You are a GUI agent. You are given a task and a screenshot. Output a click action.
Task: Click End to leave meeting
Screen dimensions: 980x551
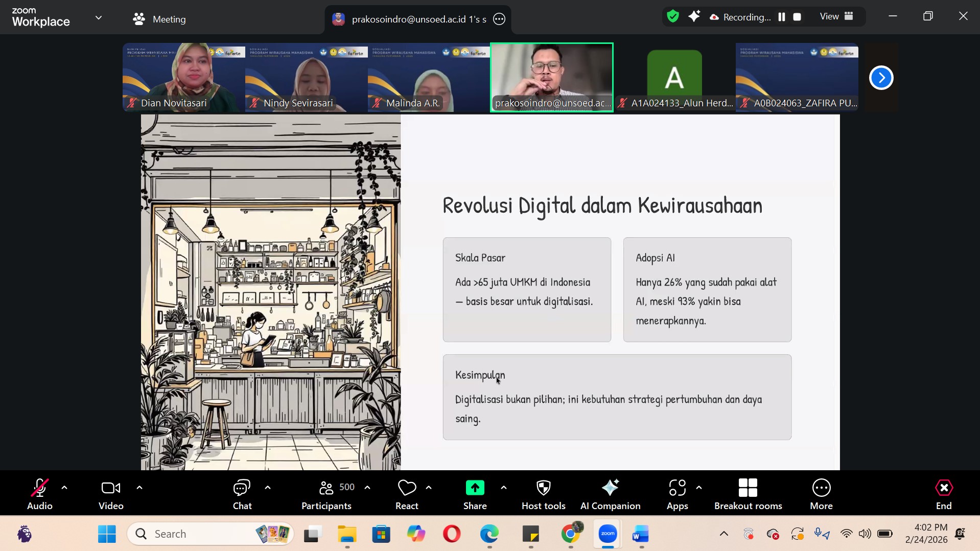943,494
